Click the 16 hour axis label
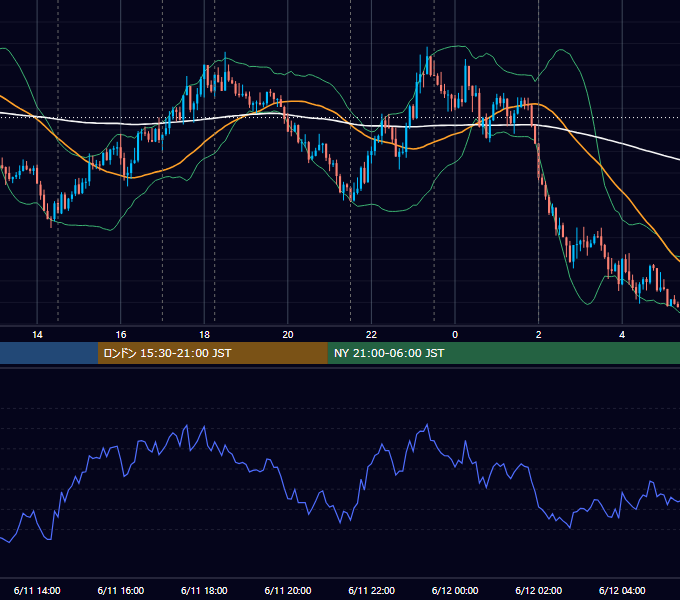The image size is (680, 600). point(121,335)
